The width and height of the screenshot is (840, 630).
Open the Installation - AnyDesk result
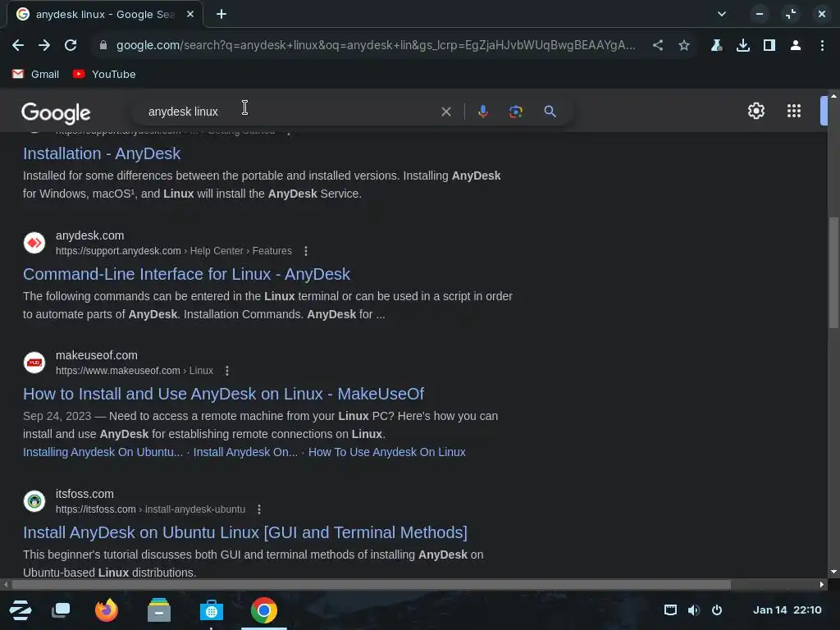pyautogui.click(x=102, y=153)
